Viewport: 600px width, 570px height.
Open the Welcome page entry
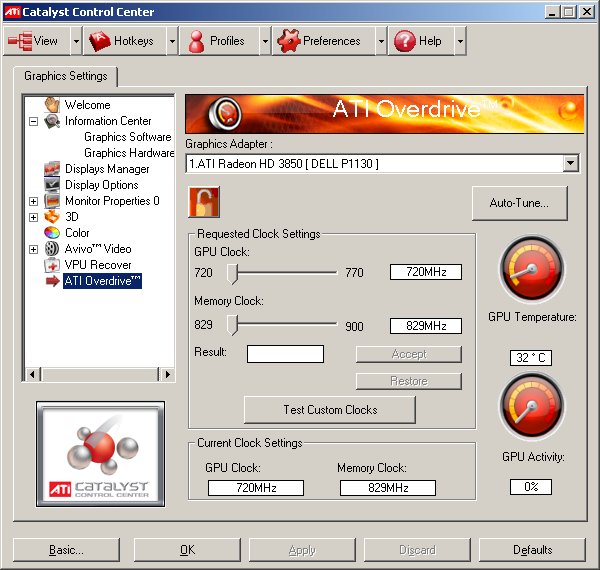pos(88,105)
